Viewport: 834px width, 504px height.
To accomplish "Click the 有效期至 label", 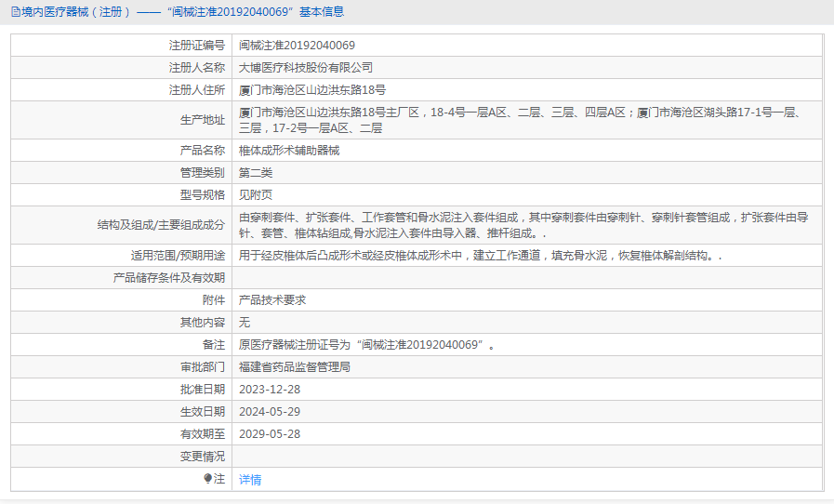I will (203, 435).
